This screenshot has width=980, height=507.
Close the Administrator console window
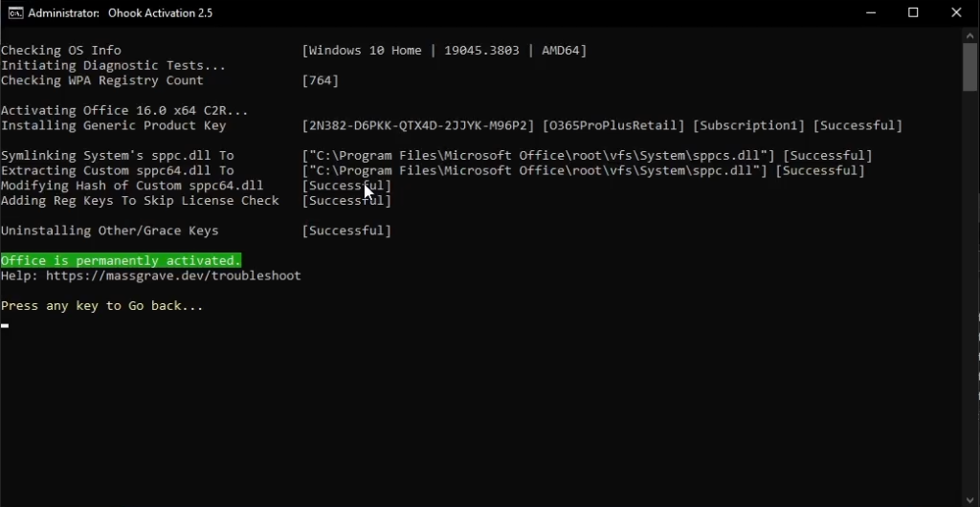click(x=957, y=13)
